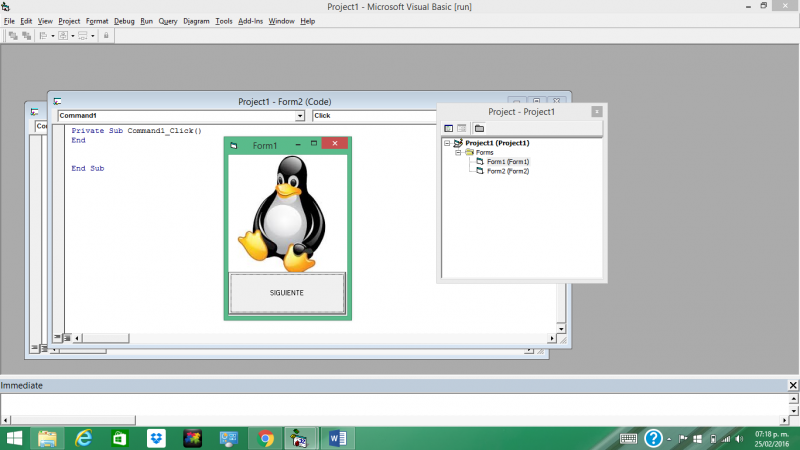
Task: Select the Project1 (Project1) root item
Action: pos(497,143)
